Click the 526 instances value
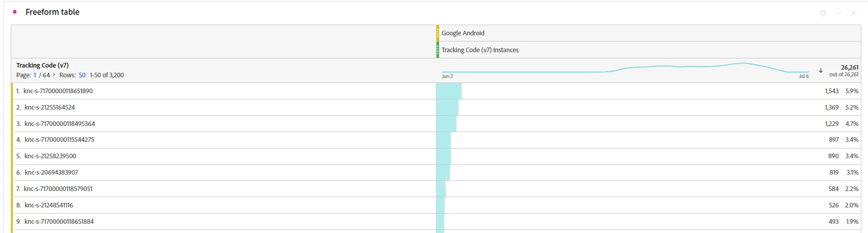 pyautogui.click(x=834, y=205)
